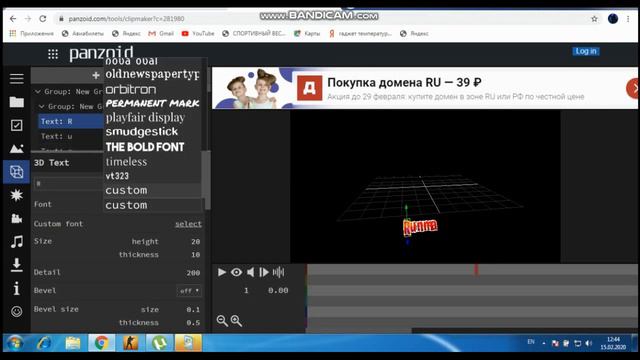640x360 pixels.
Task: Open the background image sidebar icon
Action: pos(16,149)
